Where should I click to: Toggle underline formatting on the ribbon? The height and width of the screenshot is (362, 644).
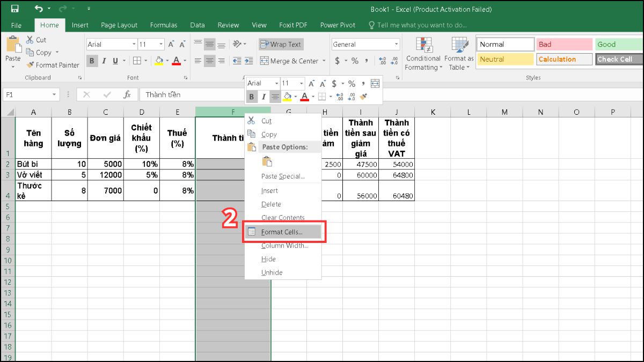pyautogui.click(x=116, y=61)
